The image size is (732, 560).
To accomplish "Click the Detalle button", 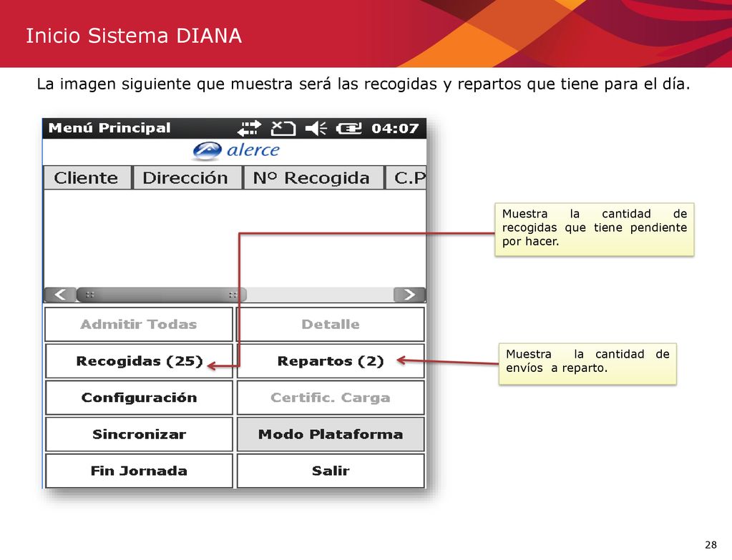I will (x=331, y=324).
